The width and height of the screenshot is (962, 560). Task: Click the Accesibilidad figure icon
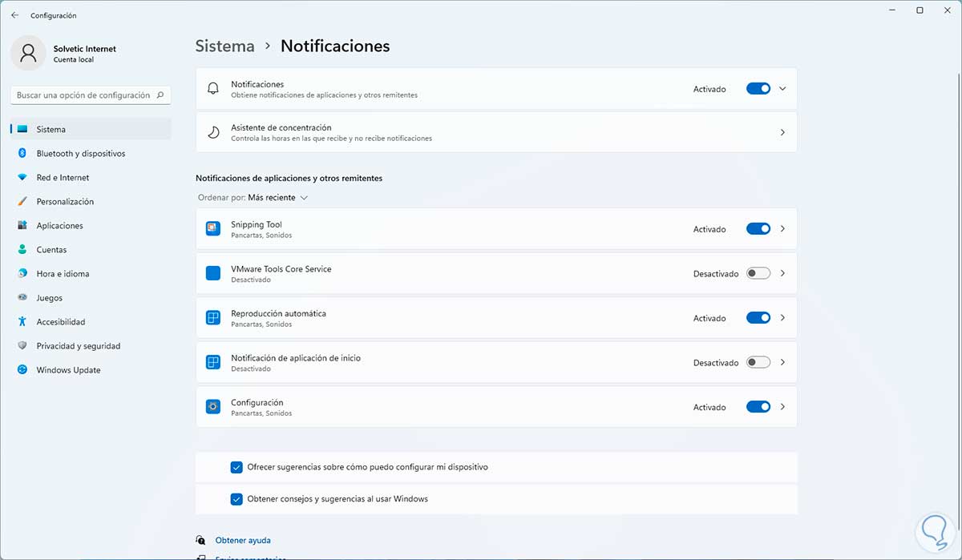(x=22, y=321)
